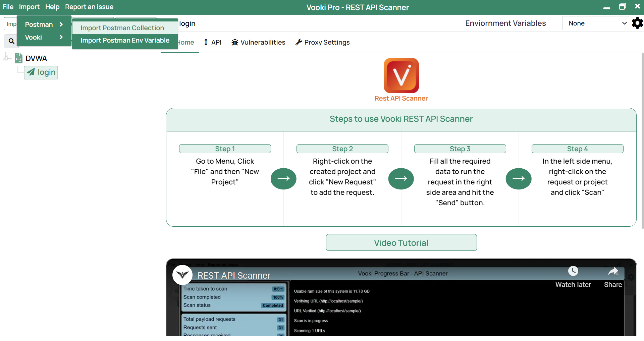This screenshot has width=644, height=341.
Task: Click the Enviornment Variables label
Action: (x=505, y=23)
